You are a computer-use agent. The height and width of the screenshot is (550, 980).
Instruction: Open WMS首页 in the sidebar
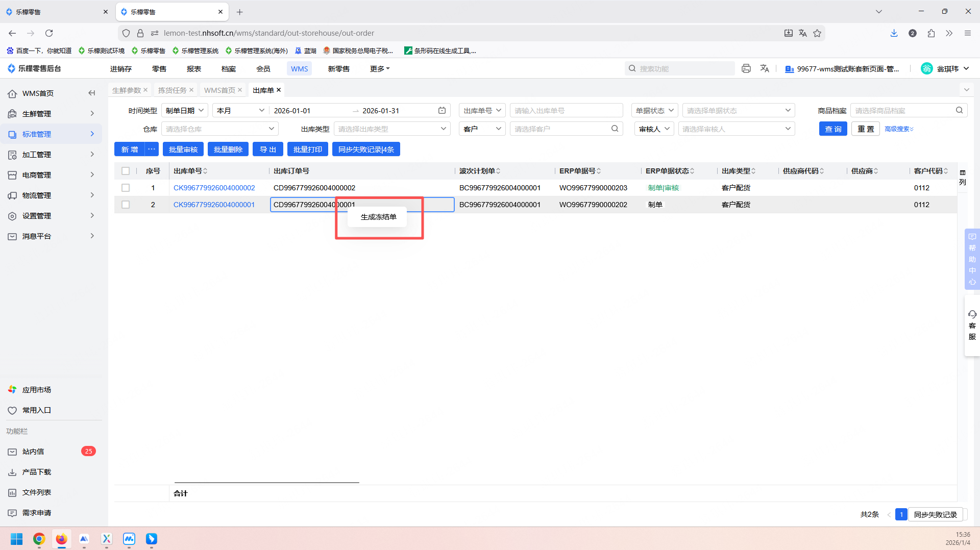coord(38,93)
